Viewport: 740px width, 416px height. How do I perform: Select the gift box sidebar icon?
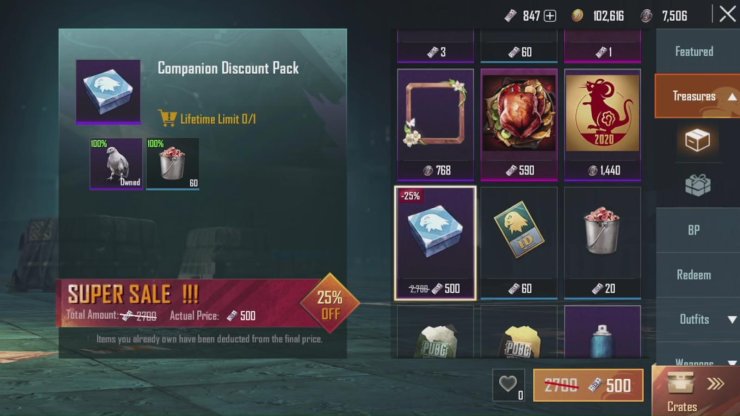click(698, 185)
